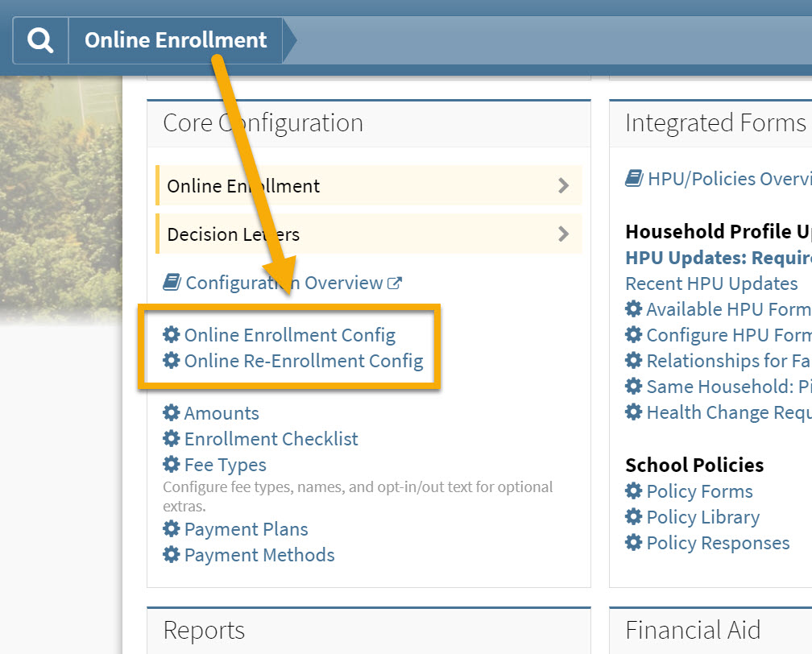
Task: Click the gear icon for Configure HPU Forms
Action: coord(632,335)
